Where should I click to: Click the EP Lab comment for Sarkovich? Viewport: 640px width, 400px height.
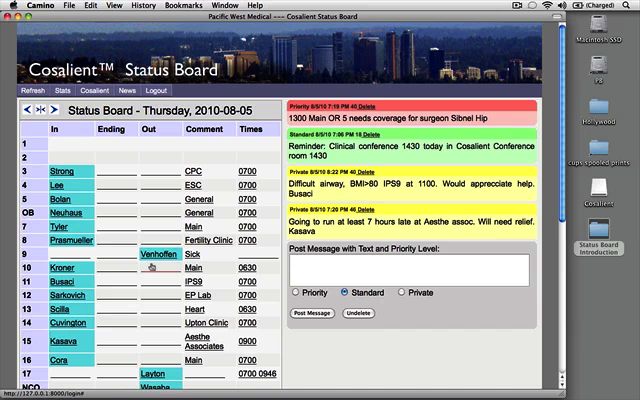(x=198, y=295)
